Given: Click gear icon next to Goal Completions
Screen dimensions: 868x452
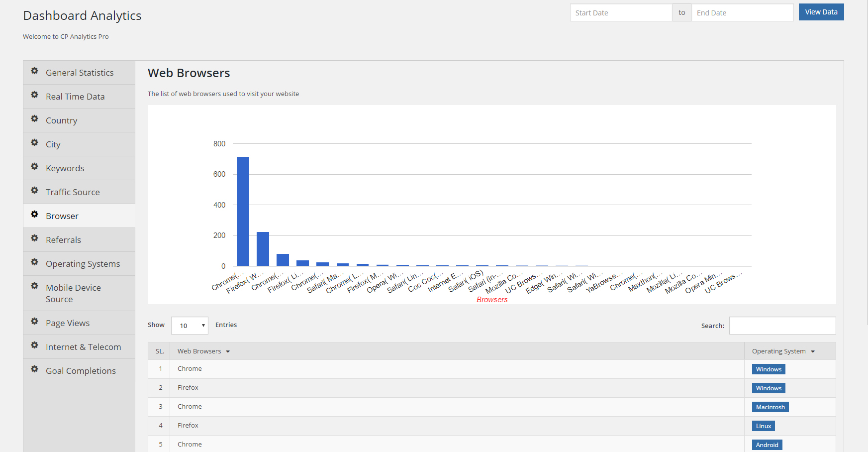Looking at the screenshot, I should click(x=34, y=369).
